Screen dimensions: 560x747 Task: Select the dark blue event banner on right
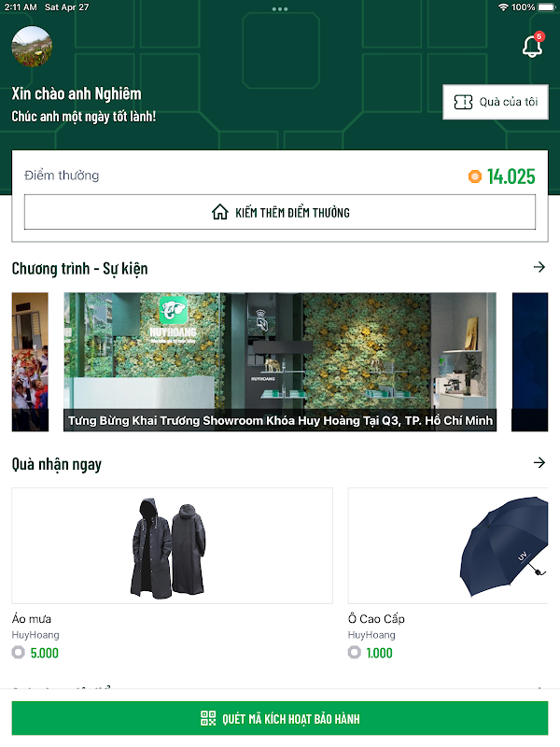pyautogui.click(x=529, y=362)
